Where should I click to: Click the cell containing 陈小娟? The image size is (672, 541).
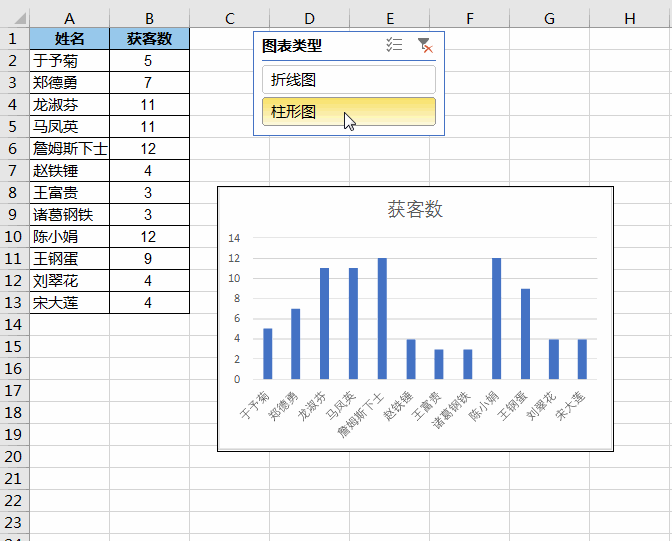(x=69, y=237)
